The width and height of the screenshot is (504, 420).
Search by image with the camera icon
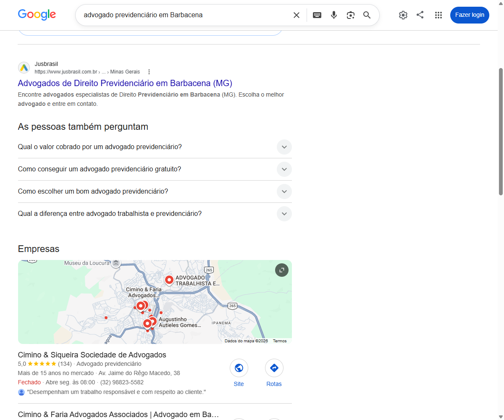click(x=351, y=15)
